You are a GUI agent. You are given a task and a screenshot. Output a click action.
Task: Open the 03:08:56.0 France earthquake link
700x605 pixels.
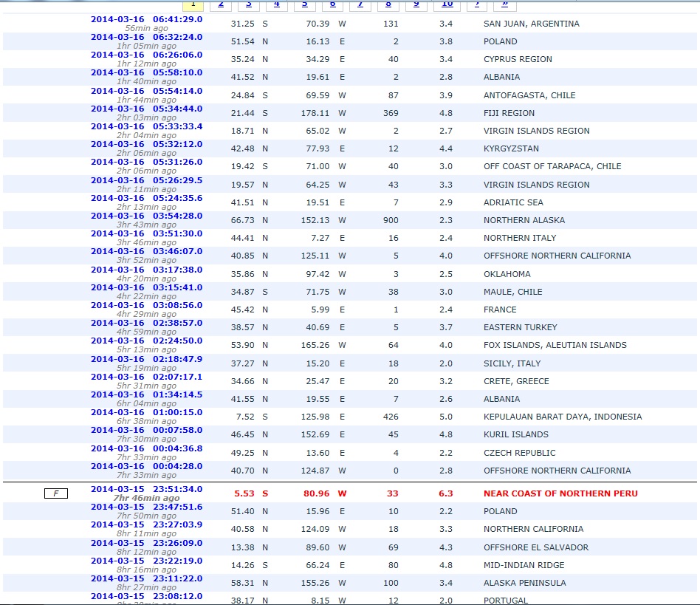click(x=146, y=306)
